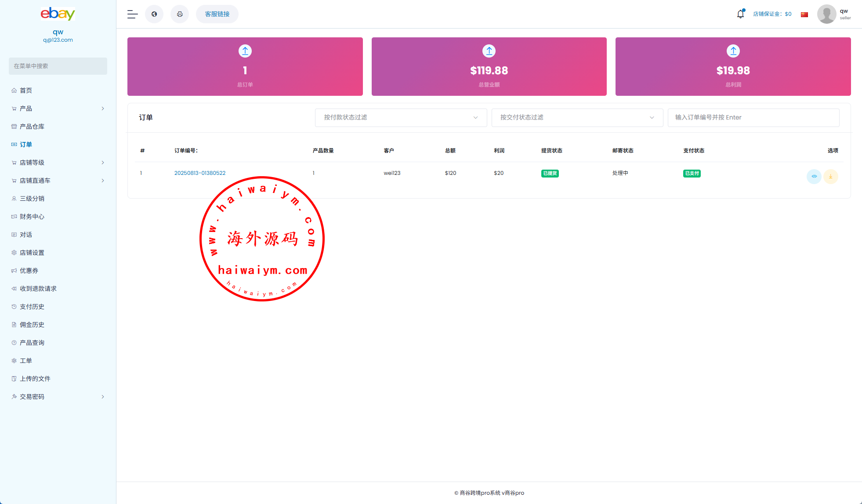This screenshot has width=862, height=504.
Task: Open 财务中心 from the sidebar
Action: point(32,217)
